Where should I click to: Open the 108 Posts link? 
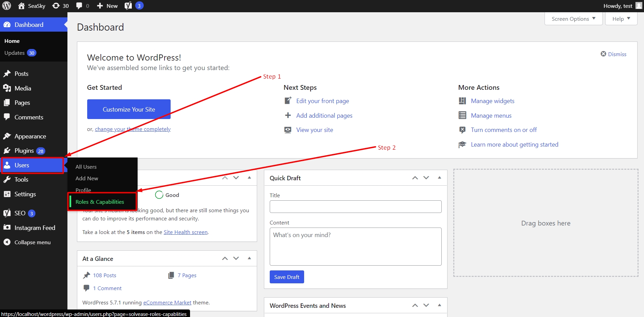point(105,275)
